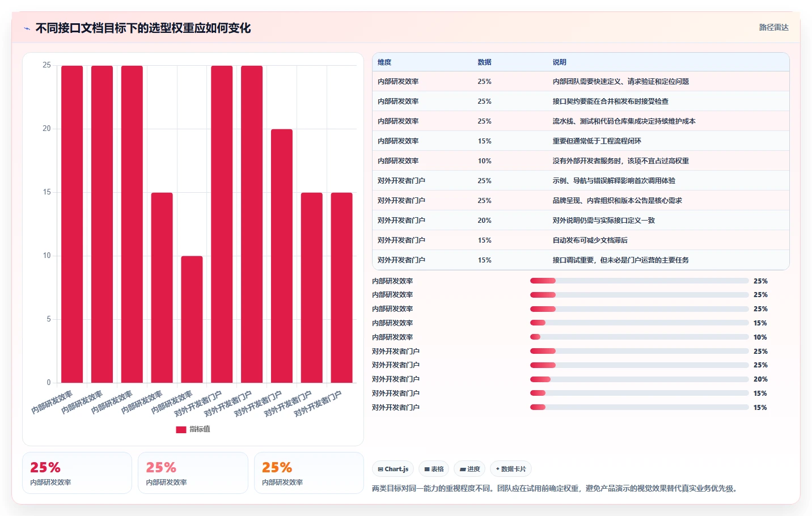The width and height of the screenshot is (812, 516).
Task: Select row 内部团队需要快速定义、请求验证和定位问题
Action: (x=581, y=82)
